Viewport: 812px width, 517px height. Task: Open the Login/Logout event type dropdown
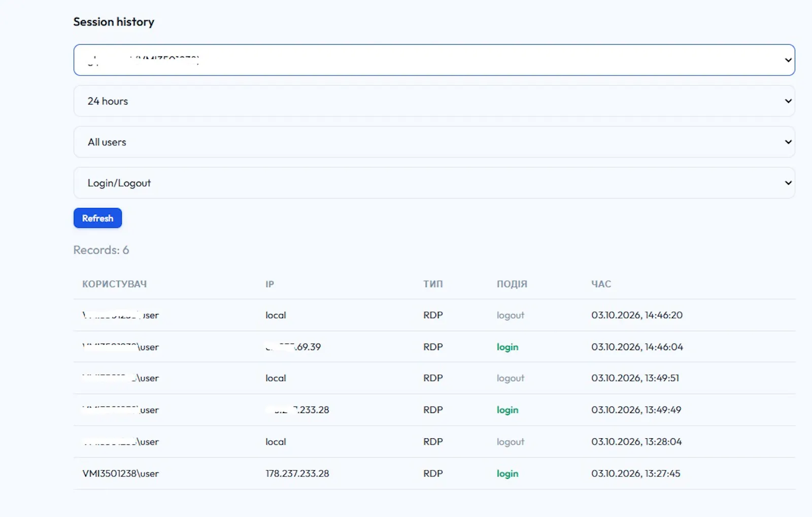pos(434,183)
